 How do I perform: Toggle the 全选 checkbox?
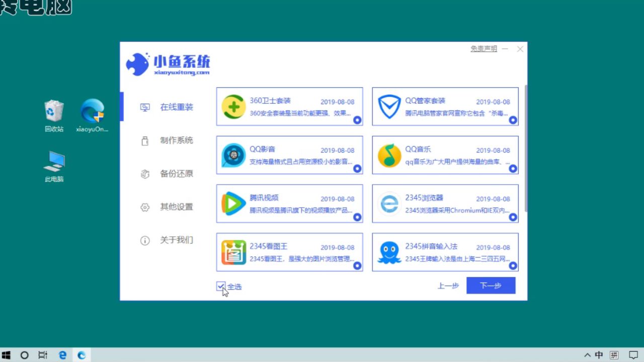(x=220, y=286)
